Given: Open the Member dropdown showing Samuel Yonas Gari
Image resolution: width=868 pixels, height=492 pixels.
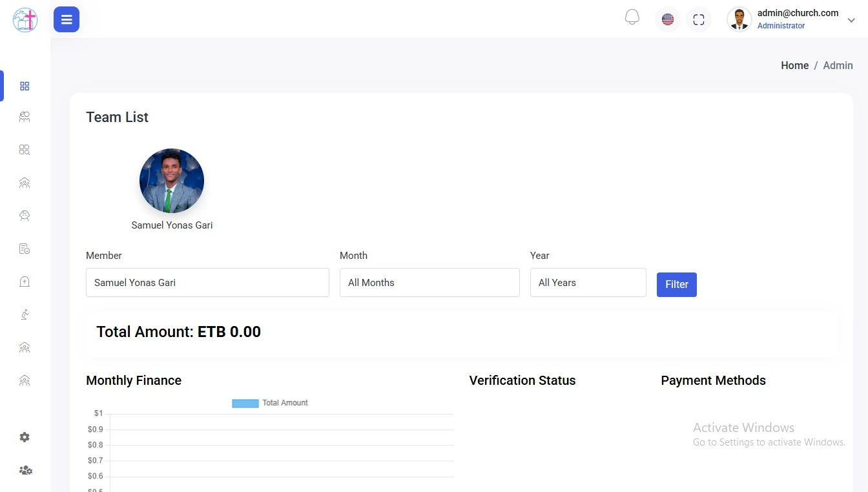Looking at the screenshot, I should [207, 283].
